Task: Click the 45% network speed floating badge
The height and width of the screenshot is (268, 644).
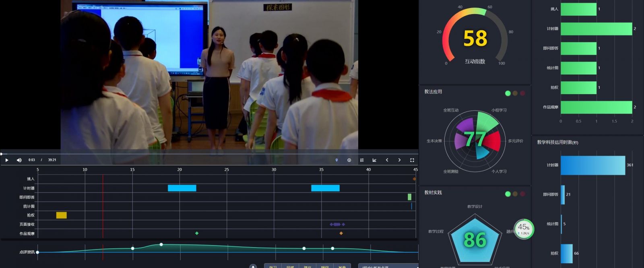Action: [x=524, y=229]
